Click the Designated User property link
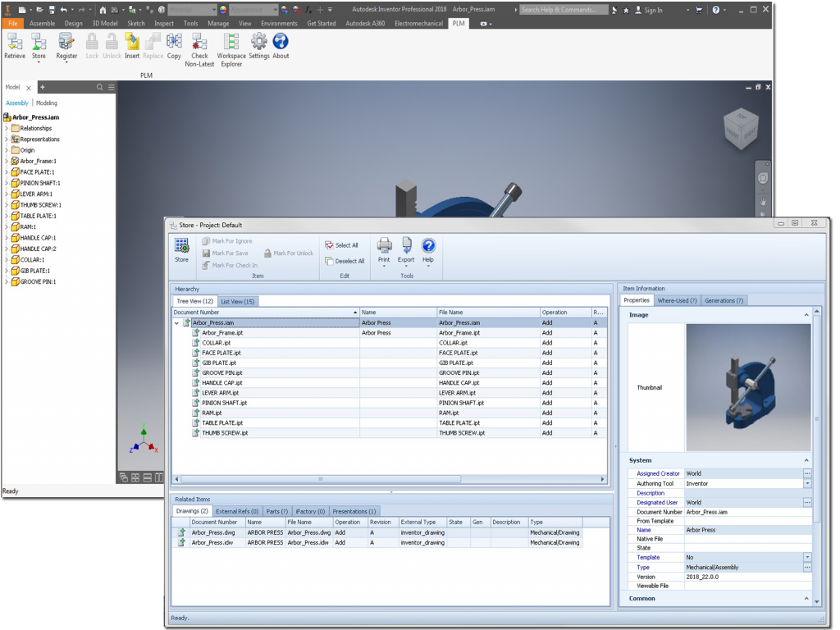This screenshot has height=630, width=840. point(657,503)
